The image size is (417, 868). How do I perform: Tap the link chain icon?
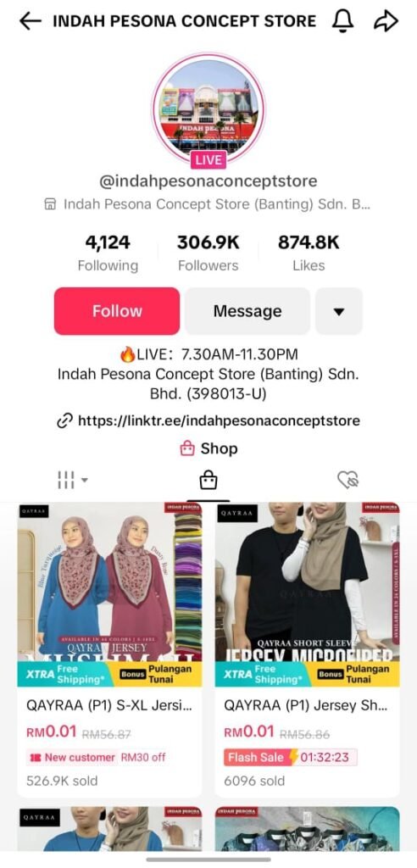(x=64, y=421)
